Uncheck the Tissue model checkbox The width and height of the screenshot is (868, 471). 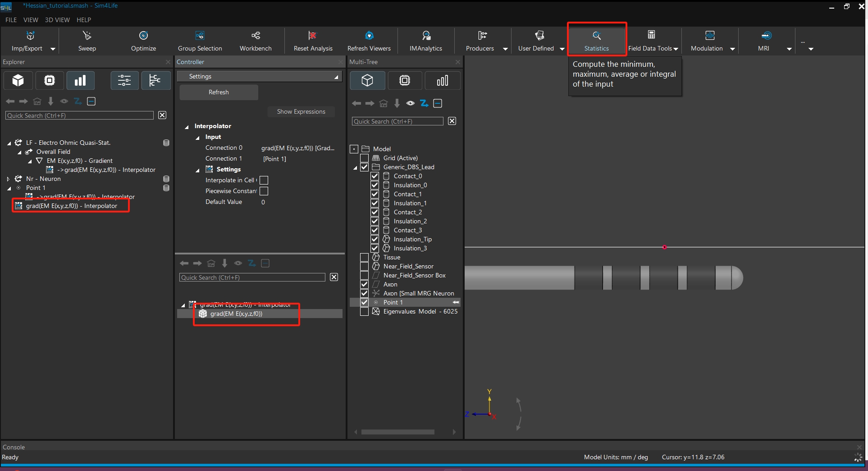click(x=364, y=257)
